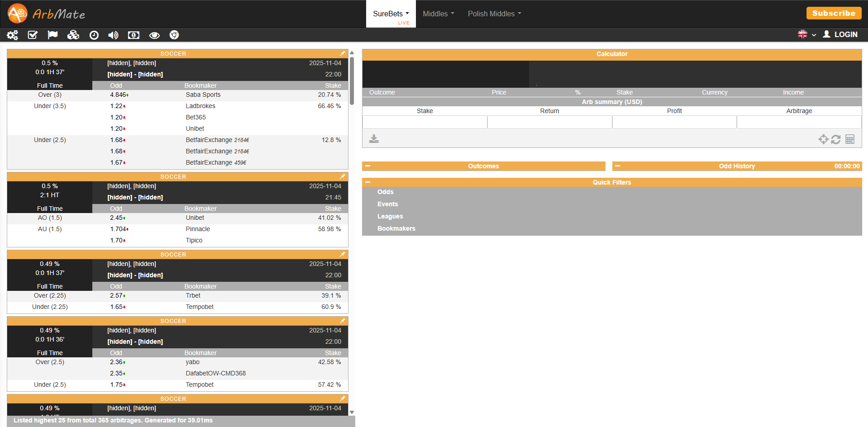Viewport: 868px width, 427px height.
Task: Click the LOGIN link
Action: [x=840, y=34]
